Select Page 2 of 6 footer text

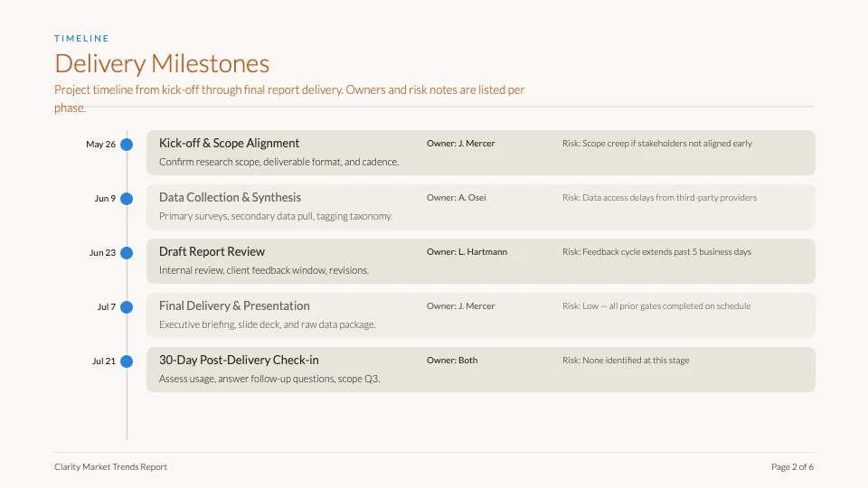(792, 467)
